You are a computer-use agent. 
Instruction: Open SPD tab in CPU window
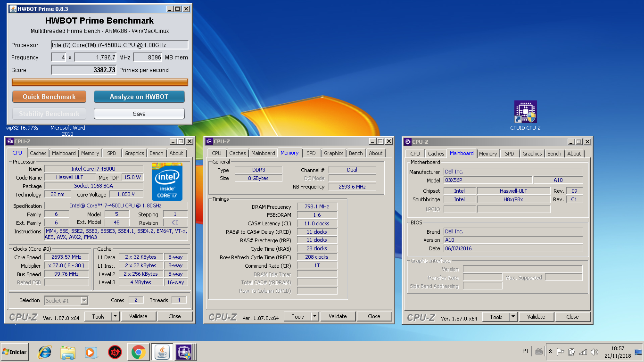pyautogui.click(x=112, y=153)
